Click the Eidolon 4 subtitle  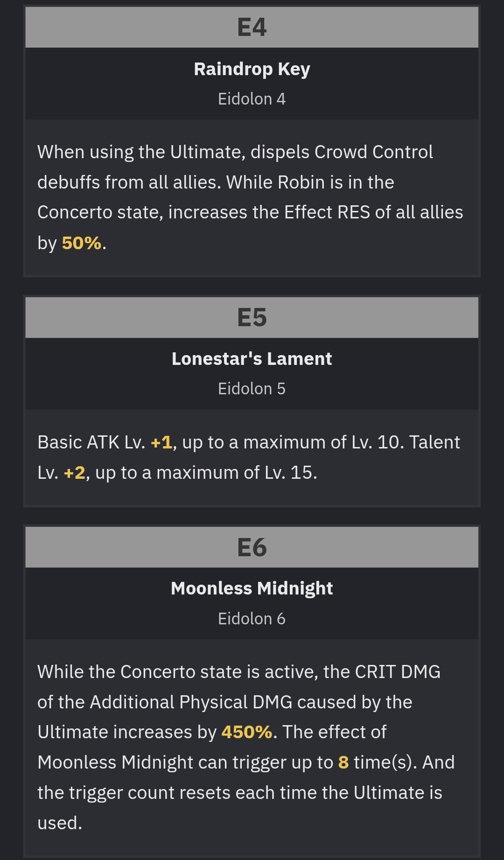[252, 99]
